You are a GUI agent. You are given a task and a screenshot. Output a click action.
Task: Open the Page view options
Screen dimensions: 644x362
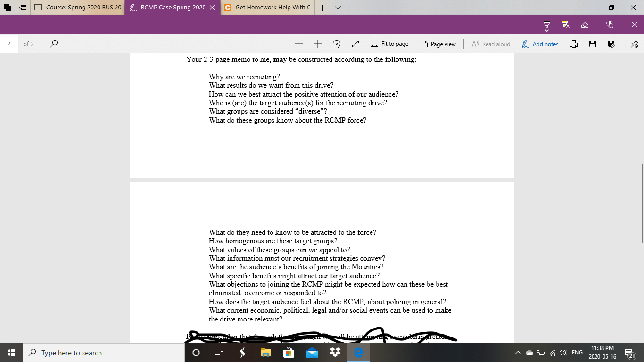[x=438, y=44]
